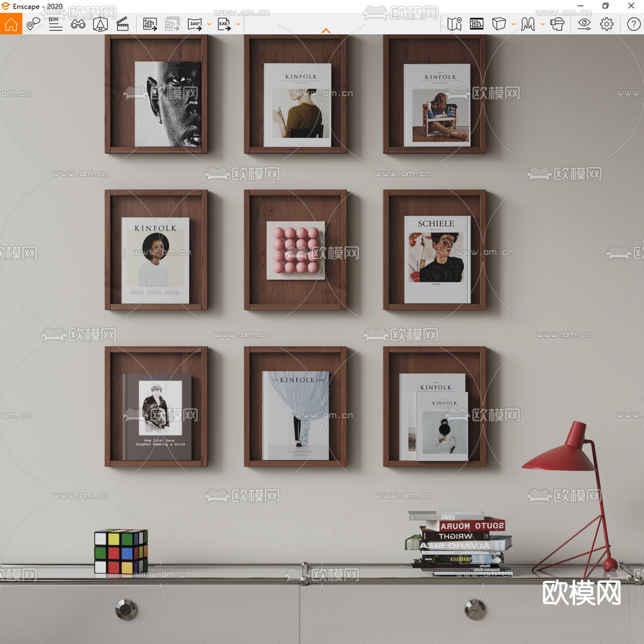Image resolution: width=644 pixels, height=644 pixels.
Task: Export a 360° panorama
Action: [x=195, y=24]
